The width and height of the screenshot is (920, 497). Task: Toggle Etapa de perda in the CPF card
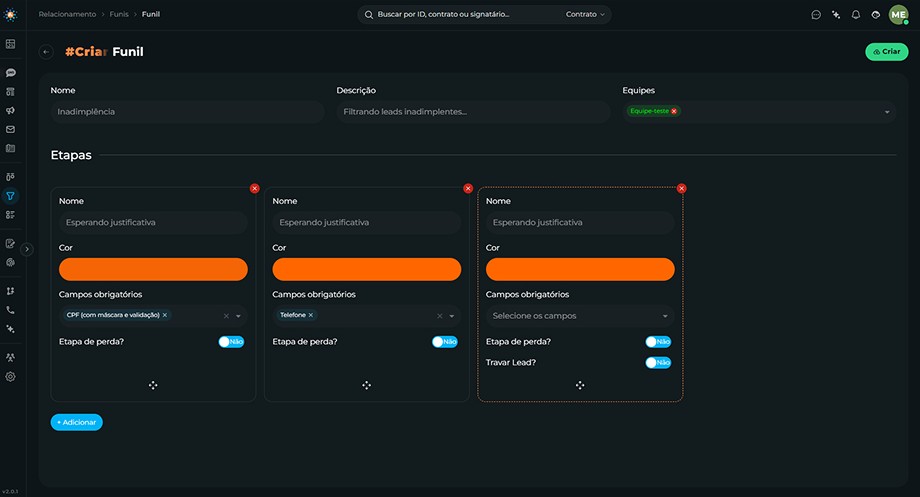point(231,342)
